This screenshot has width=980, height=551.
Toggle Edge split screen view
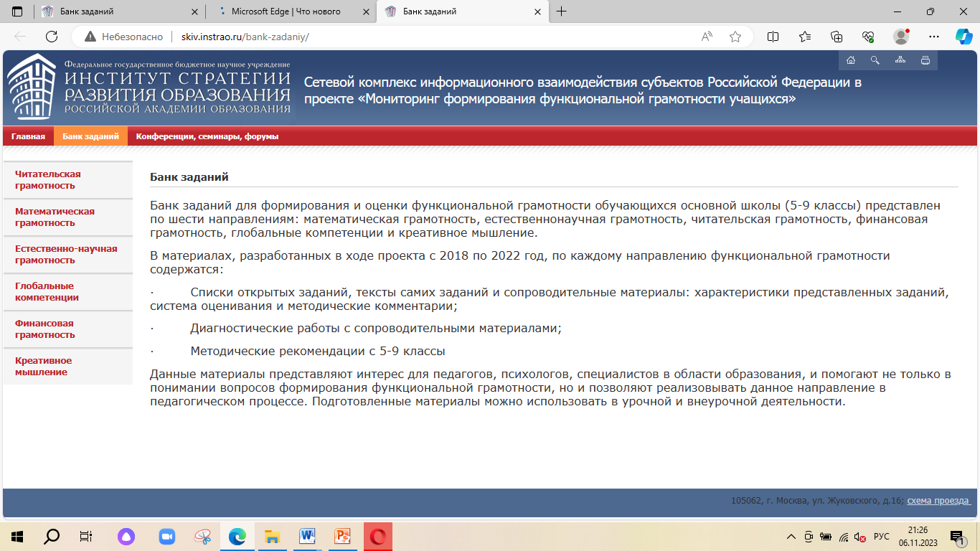click(x=773, y=37)
